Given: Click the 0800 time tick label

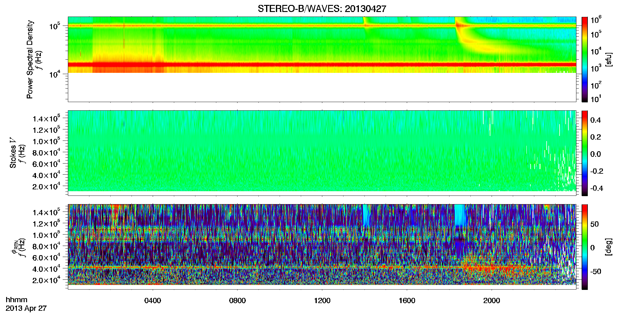Looking at the screenshot, I should coord(237,301).
